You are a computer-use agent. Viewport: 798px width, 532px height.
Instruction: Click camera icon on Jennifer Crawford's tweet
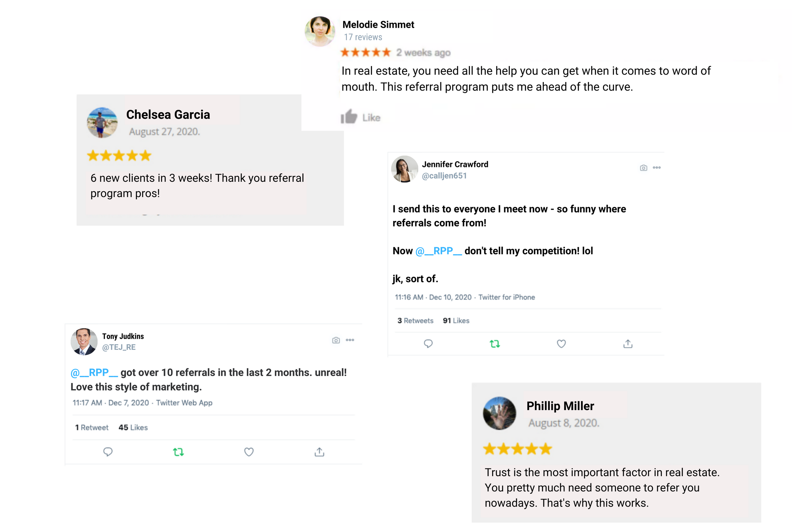coord(644,168)
